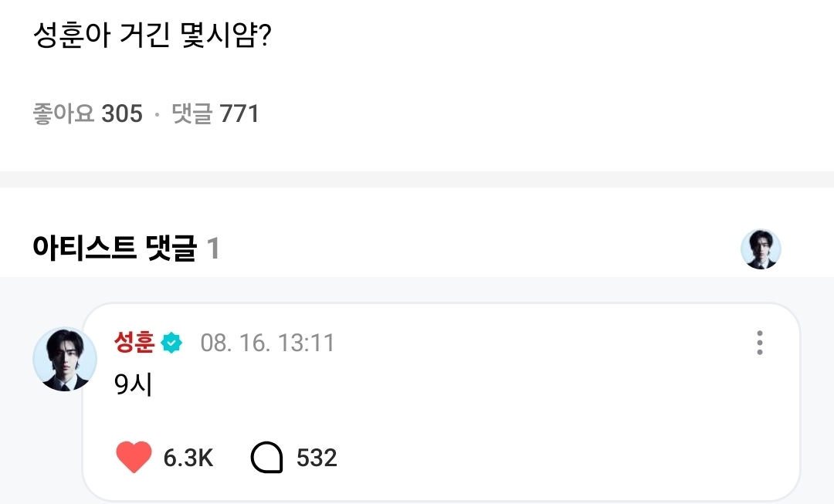Click the artist comment count 1
This screenshot has height=504, width=834.
(x=213, y=249)
